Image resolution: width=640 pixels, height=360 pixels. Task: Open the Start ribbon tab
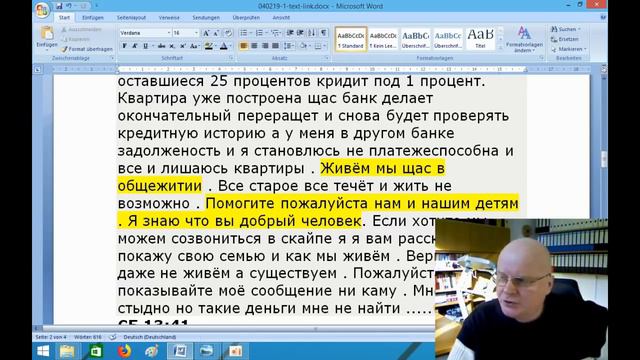click(64, 18)
